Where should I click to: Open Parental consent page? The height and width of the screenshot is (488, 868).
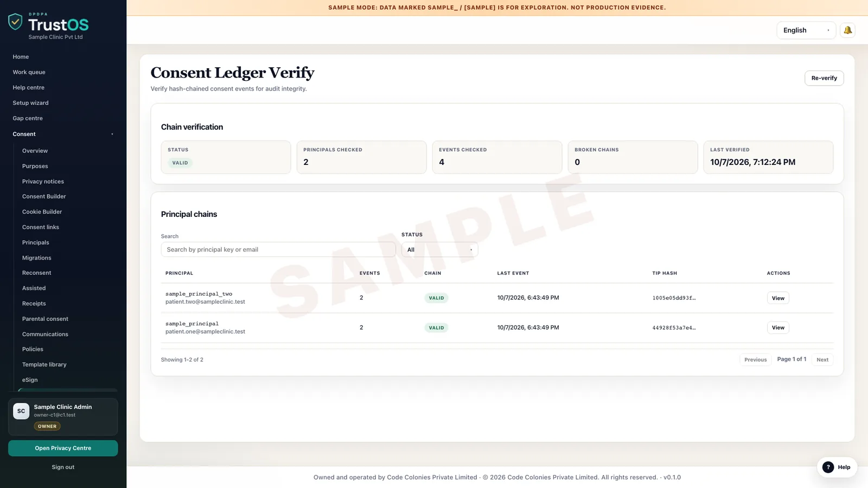(45, 319)
